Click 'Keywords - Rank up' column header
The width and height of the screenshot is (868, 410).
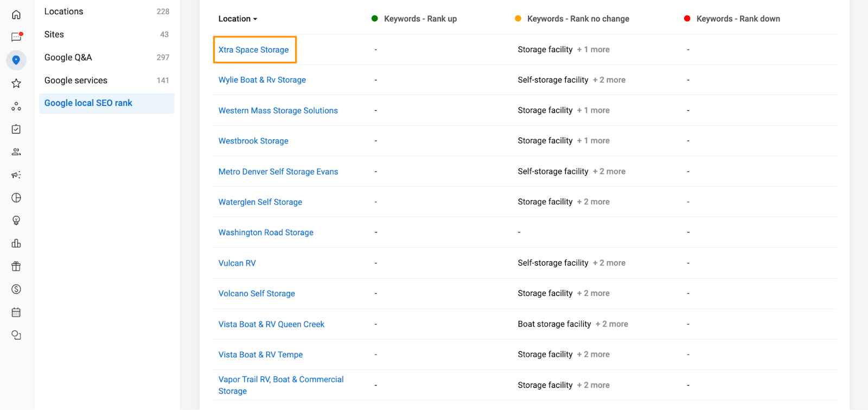click(420, 18)
